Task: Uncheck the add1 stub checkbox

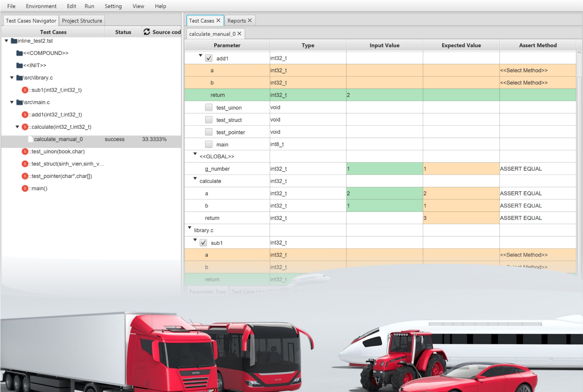Action: pos(209,58)
